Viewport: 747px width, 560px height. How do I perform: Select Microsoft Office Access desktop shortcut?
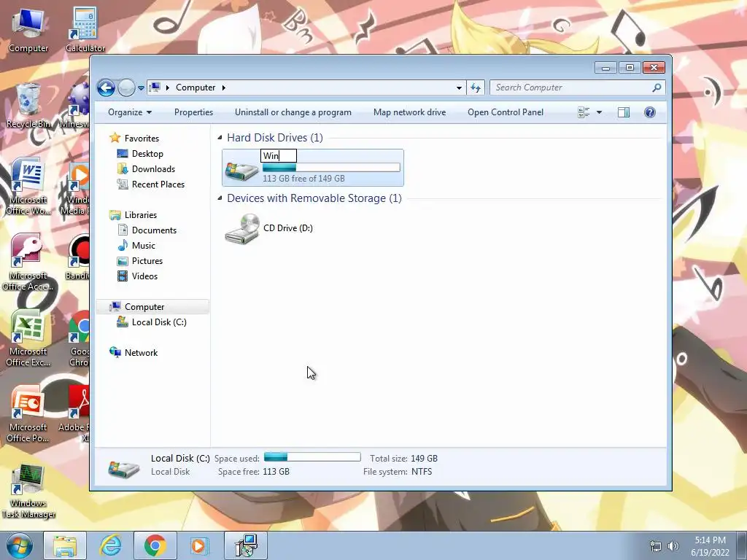pyautogui.click(x=28, y=262)
